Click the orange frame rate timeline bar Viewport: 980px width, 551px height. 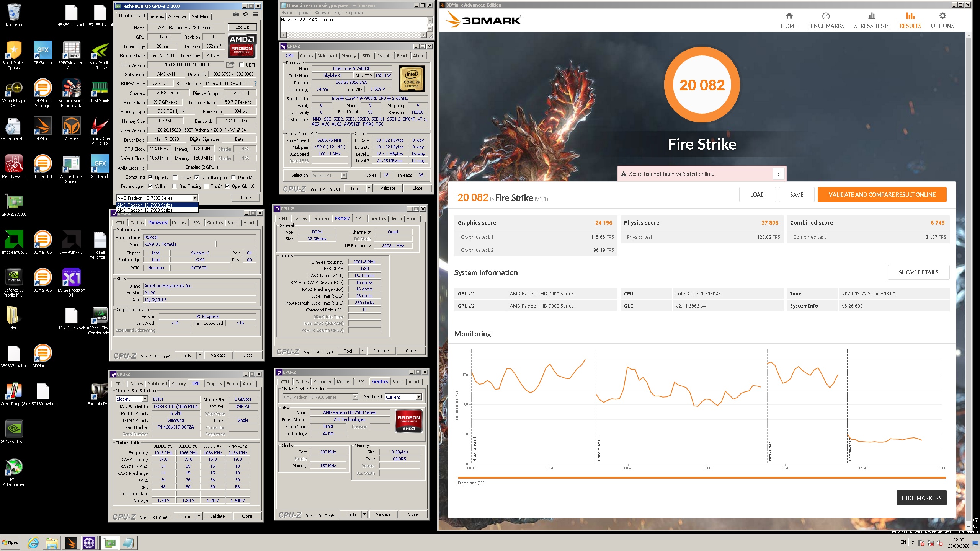pyautogui.click(x=702, y=478)
